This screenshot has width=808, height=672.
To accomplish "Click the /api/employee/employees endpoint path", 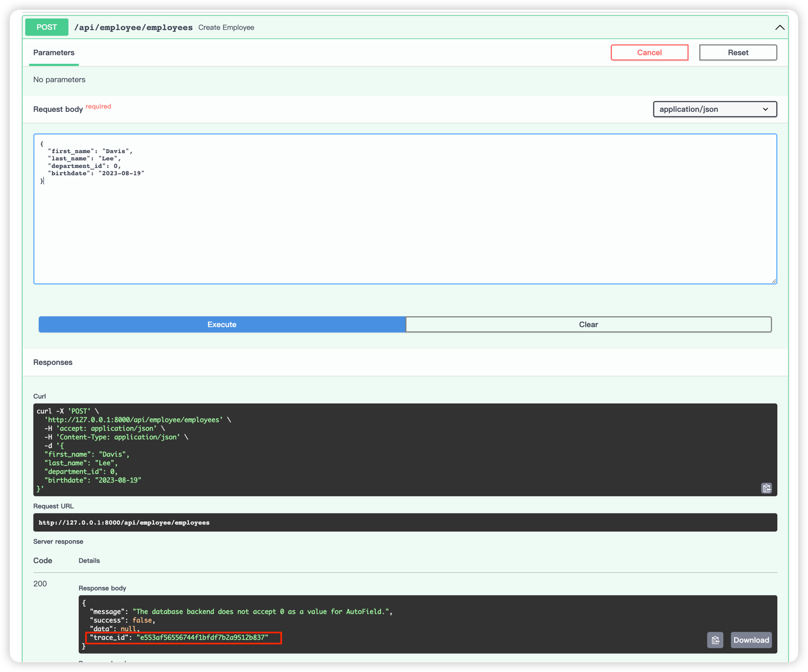I will point(133,28).
